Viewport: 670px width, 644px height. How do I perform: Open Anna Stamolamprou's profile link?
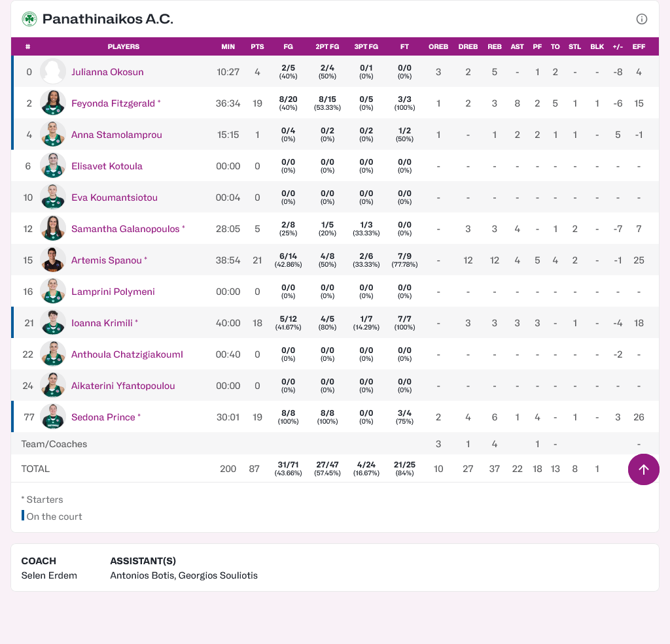[116, 135]
